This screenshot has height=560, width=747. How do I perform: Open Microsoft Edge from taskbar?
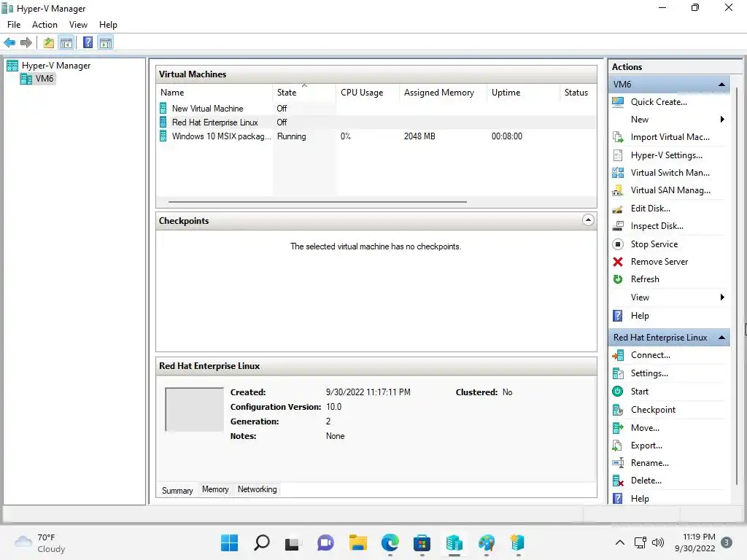pos(390,542)
